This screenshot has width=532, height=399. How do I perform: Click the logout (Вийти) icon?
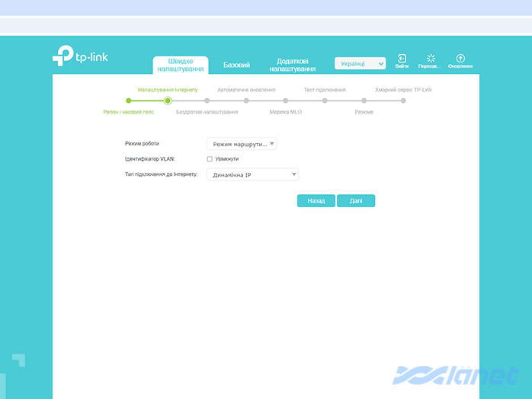[402, 59]
